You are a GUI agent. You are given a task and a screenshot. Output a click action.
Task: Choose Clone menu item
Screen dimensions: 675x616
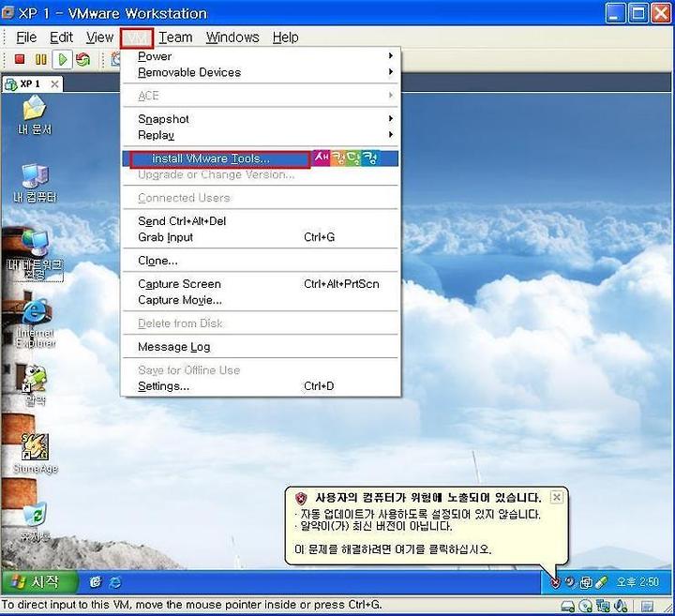tap(261, 261)
